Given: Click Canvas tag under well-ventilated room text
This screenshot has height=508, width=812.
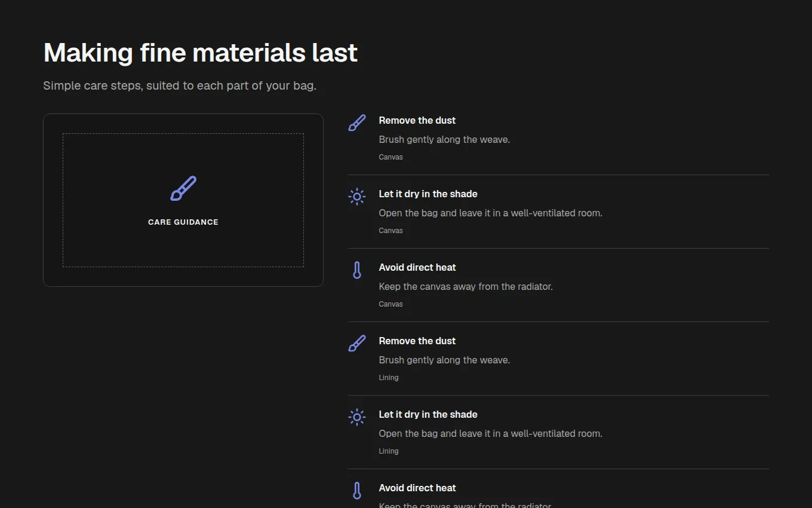Looking at the screenshot, I should tap(391, 231).
